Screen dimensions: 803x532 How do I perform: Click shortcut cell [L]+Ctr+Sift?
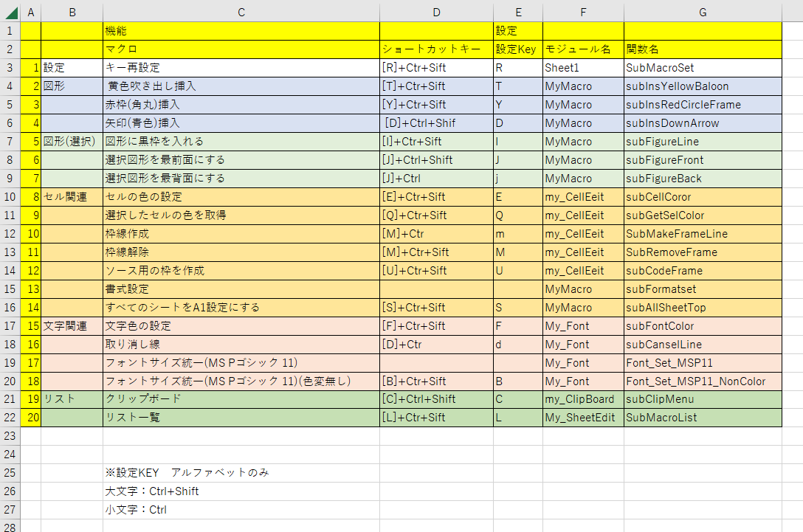click(436, 418)
